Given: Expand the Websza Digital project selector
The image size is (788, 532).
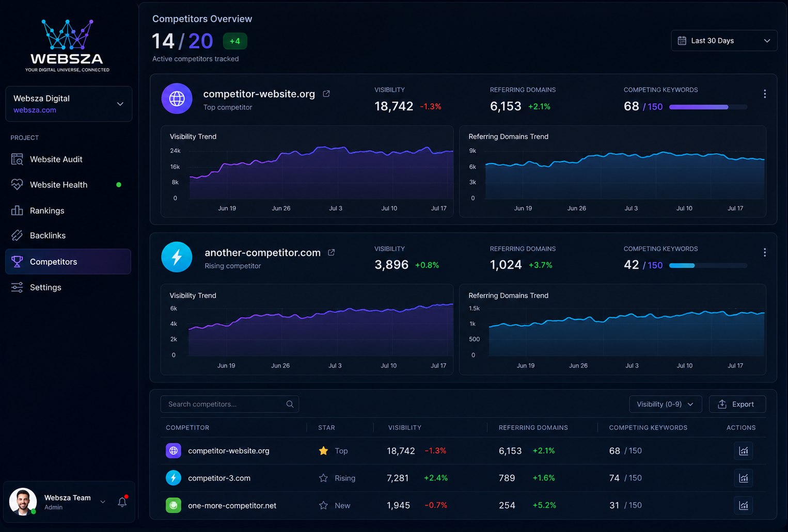Looking at the screenshot, I should pos(69,104).
